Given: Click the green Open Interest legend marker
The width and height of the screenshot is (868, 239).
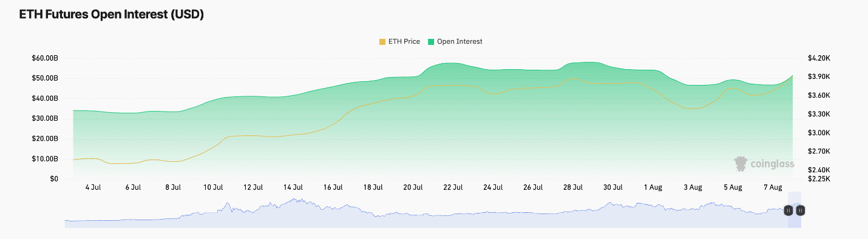Looking at the screenshot, I should pos(431,41).
